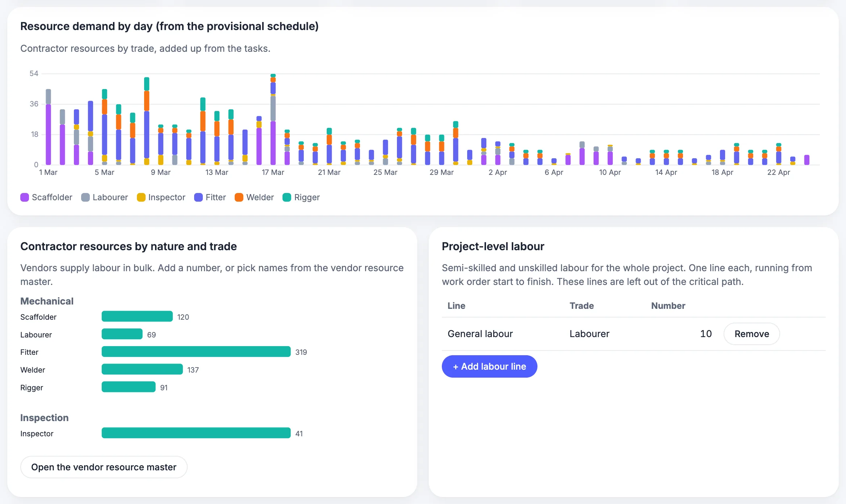Image resolution: width=846 pixels, height=504 pixels.
Task: Click the 'Welder' row label in Mechanical
Action: 33,370
